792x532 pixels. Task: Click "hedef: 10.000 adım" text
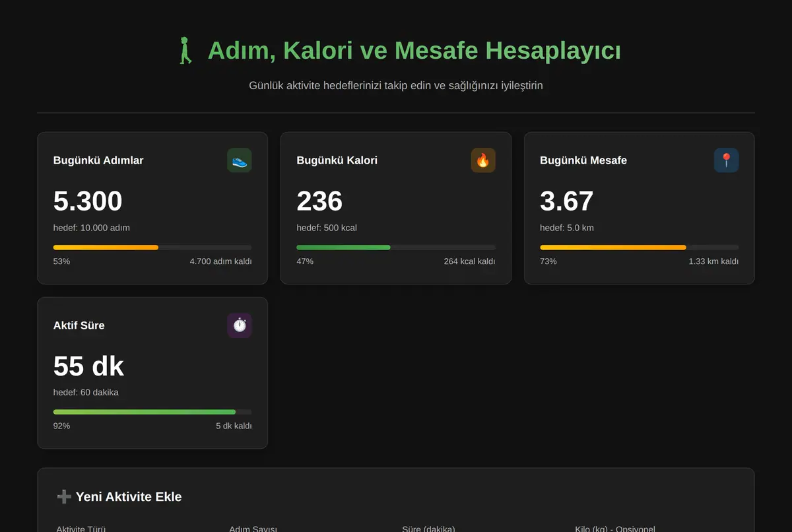click(x=92, y=228)
